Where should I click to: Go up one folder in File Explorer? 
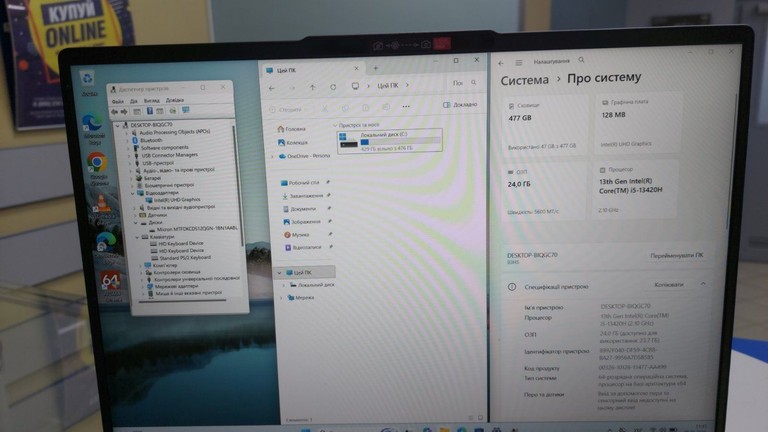312,87
